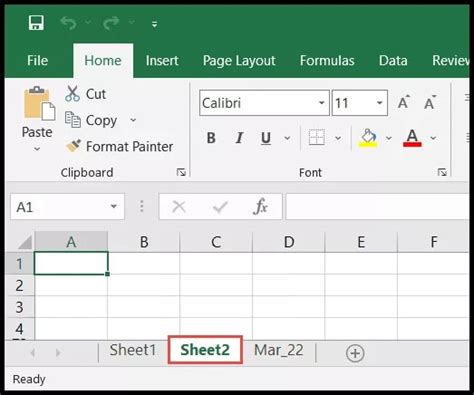474x395 pixels.
Task: Expand the Paste options arrow
Action: pos(37,149)
